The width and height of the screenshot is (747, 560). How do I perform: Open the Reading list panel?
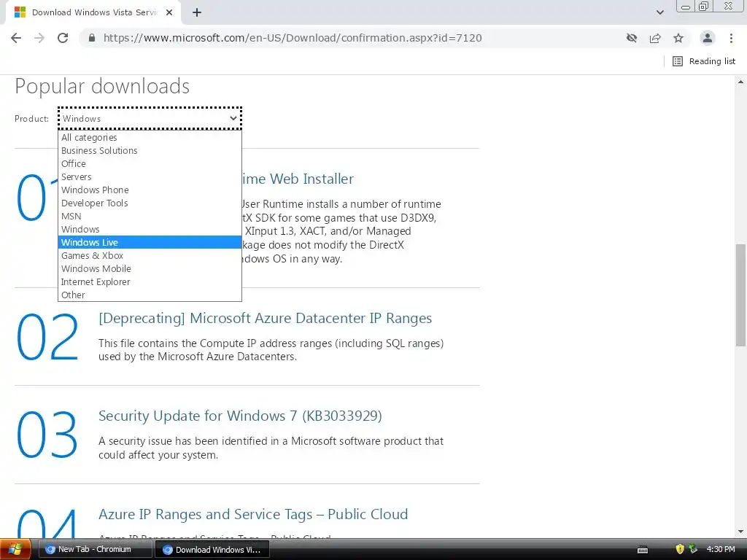point(704,61)
